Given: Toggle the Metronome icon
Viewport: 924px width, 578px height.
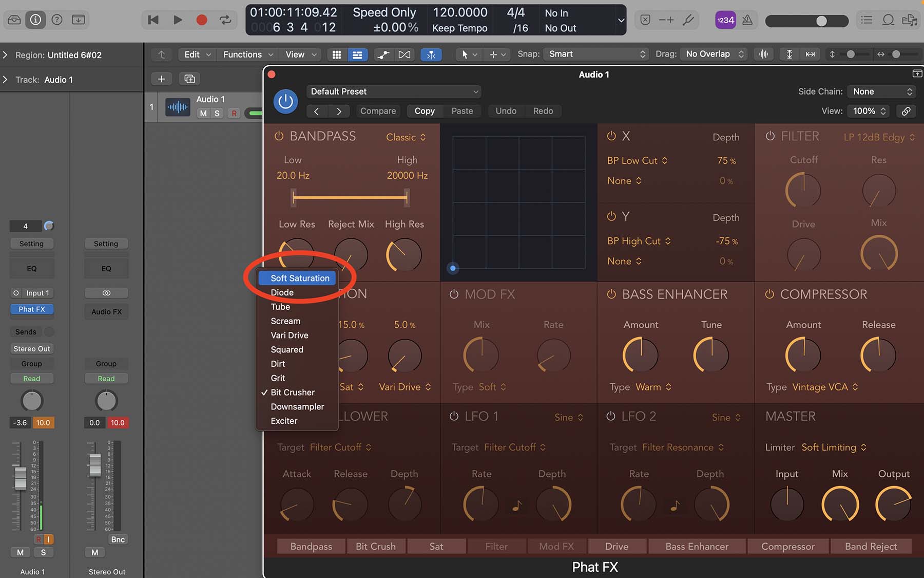Looking at the screenshot, I should pyautogui.click(x=747, y=20).
